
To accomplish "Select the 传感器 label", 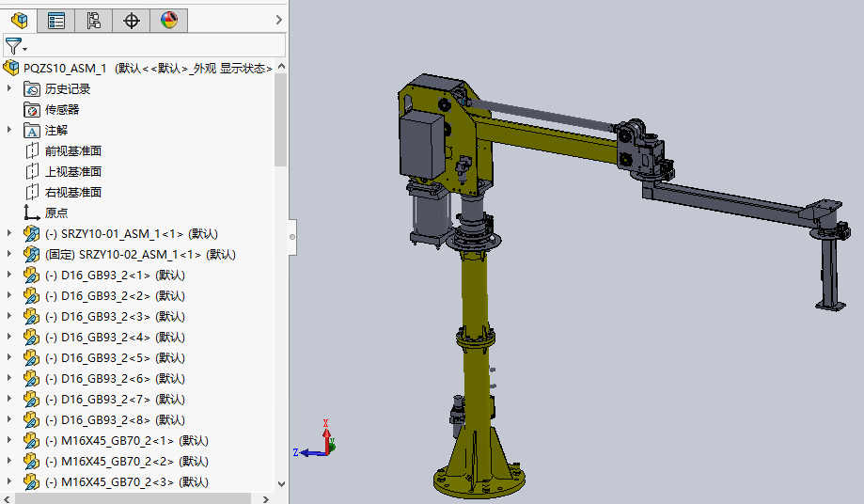I will click(62, 110).
